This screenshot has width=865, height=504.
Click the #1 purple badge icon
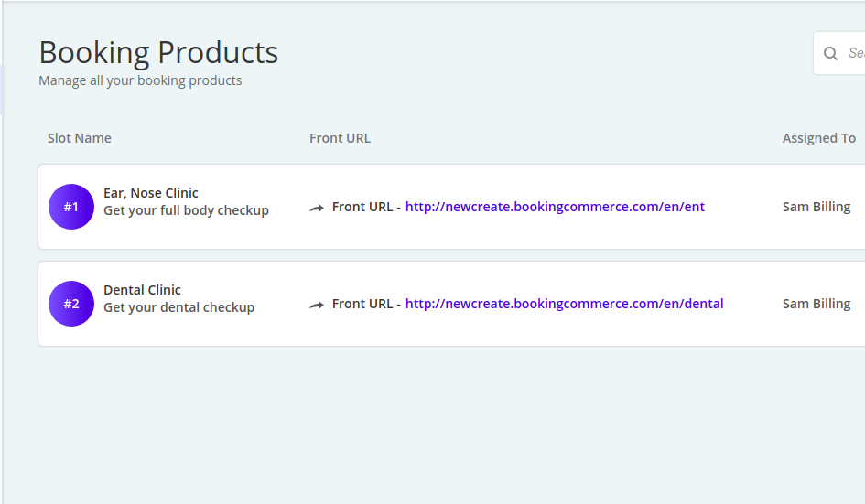71,207
